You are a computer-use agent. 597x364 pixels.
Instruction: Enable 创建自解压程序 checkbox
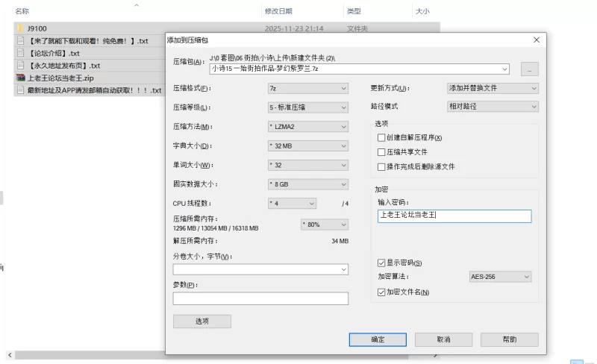382,138
